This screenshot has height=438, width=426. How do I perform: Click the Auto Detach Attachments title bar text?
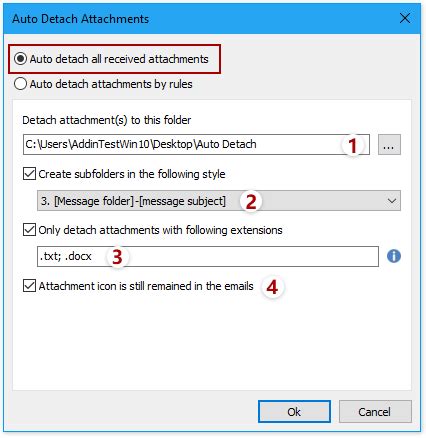81,19
